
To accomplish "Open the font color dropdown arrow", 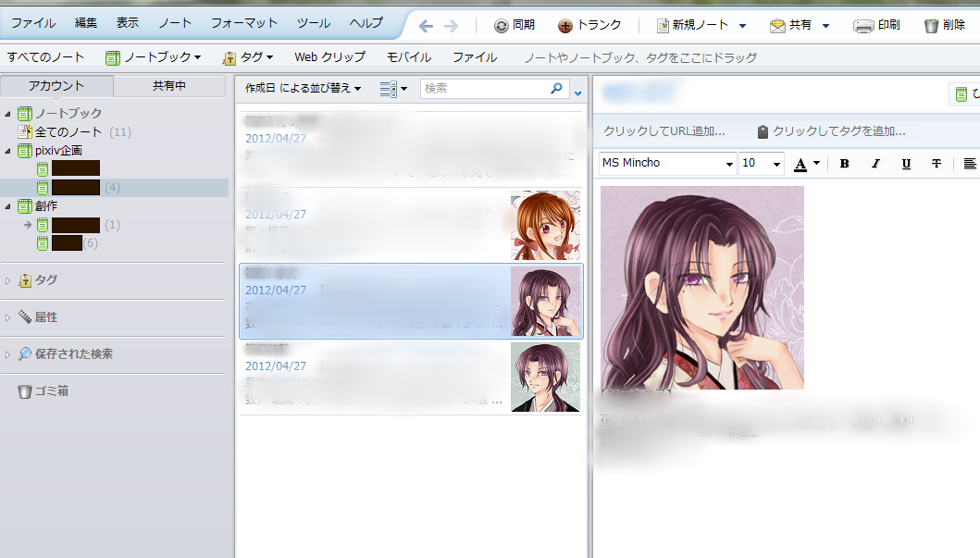I will (816, 163).
